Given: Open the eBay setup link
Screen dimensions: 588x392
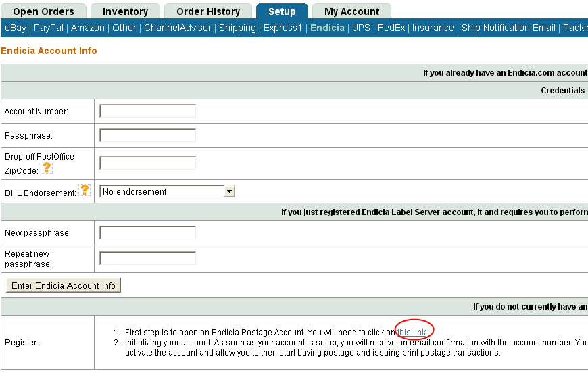Looking at the screenshot, I should (x=16, y=28).
